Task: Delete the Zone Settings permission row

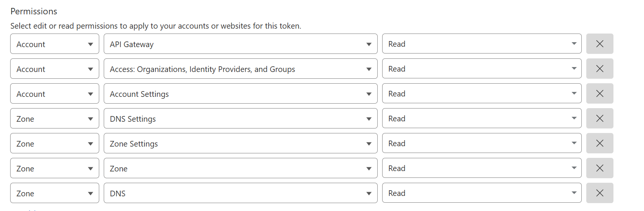Action: pyautogui.click(x=599, y=143)
